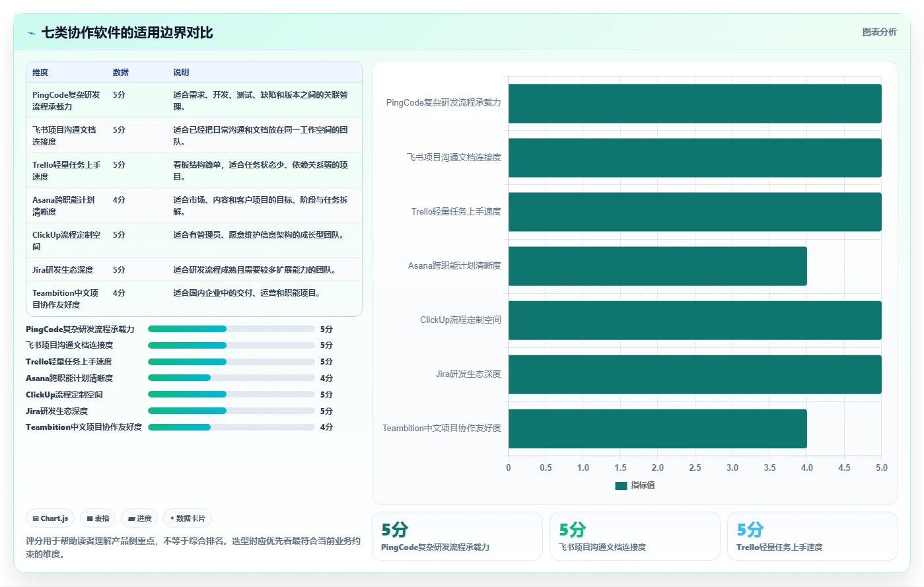This screenshot has width=924, height=587.
Task: Click the 进度 chip
Action: tap(139, 518)
